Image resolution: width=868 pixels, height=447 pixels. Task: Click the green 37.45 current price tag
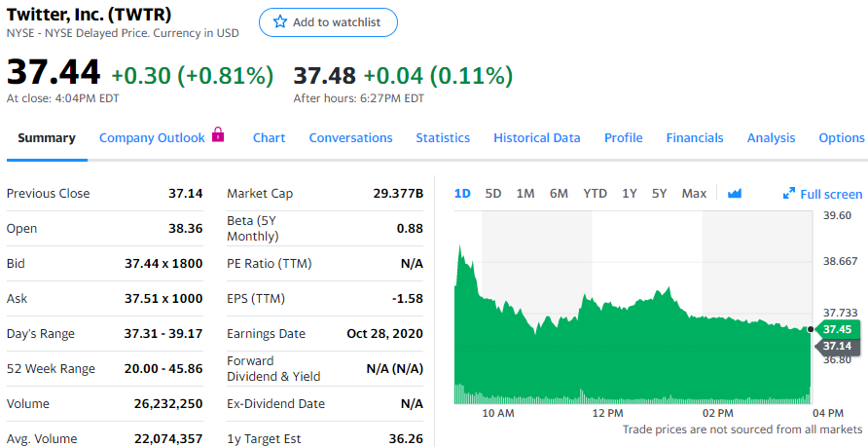(x=837, y=329)
